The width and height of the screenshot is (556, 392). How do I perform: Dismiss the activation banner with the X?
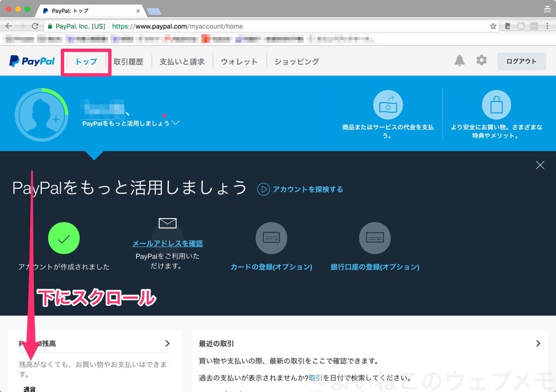[540, 165]
